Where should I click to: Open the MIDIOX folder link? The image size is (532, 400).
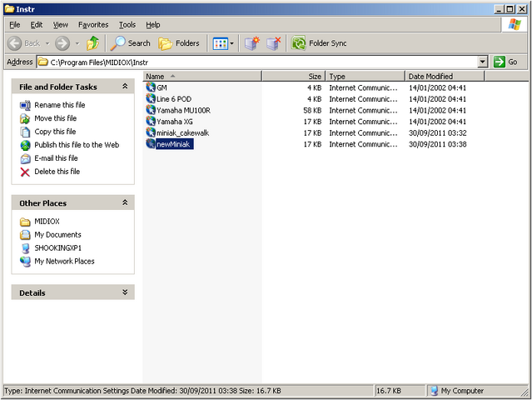tap(47, 222)
